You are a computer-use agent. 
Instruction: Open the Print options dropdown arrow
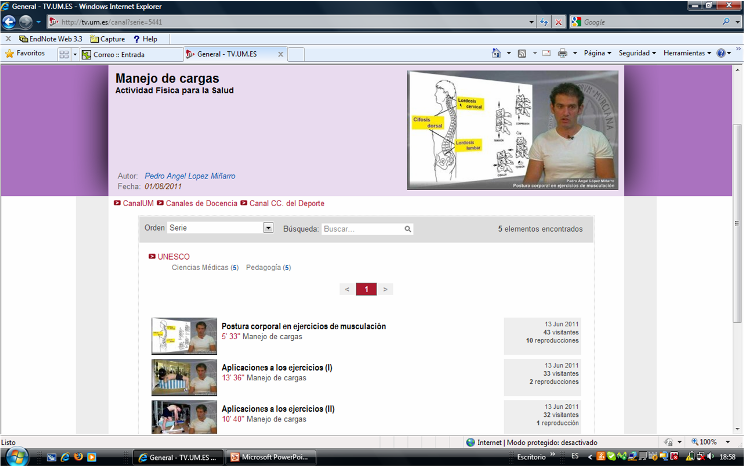575,53
